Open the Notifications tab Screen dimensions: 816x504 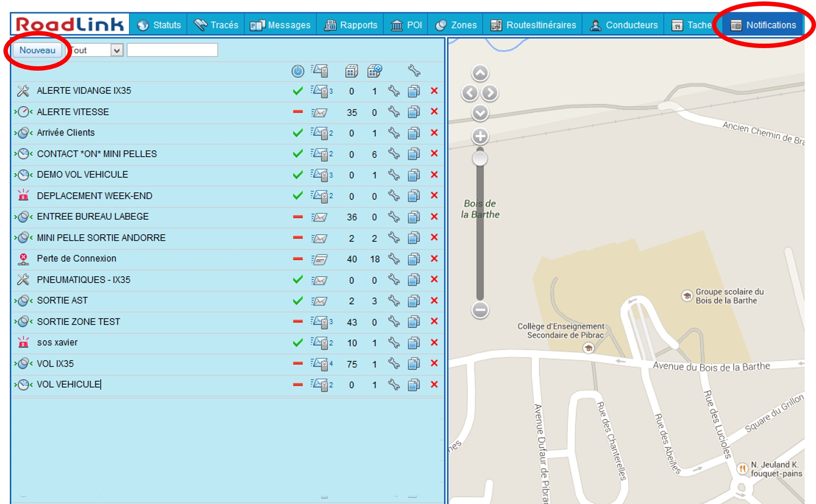tap(763, 25)
